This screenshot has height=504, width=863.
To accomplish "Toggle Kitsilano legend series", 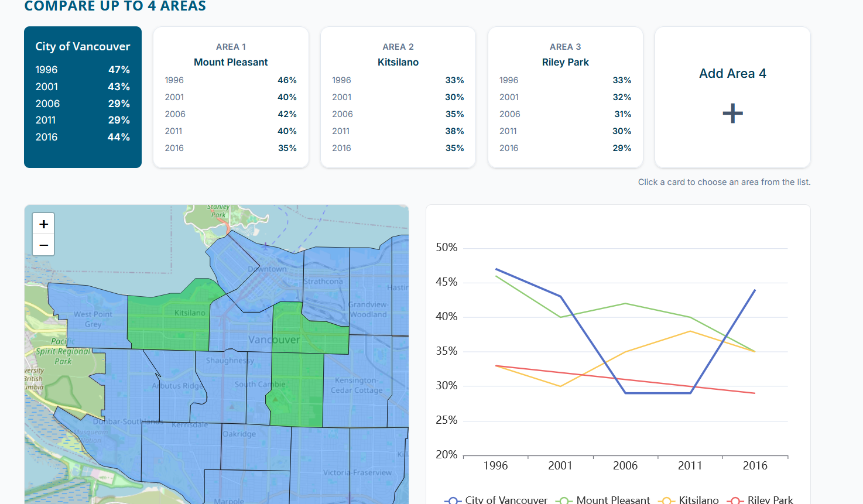I will (x=689, y=499).
